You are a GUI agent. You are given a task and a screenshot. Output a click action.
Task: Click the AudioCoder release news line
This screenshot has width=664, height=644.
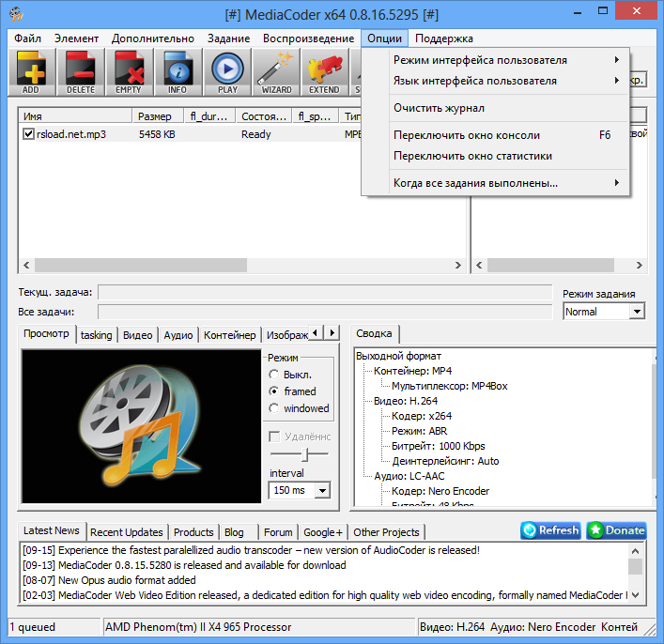(251, 550)
